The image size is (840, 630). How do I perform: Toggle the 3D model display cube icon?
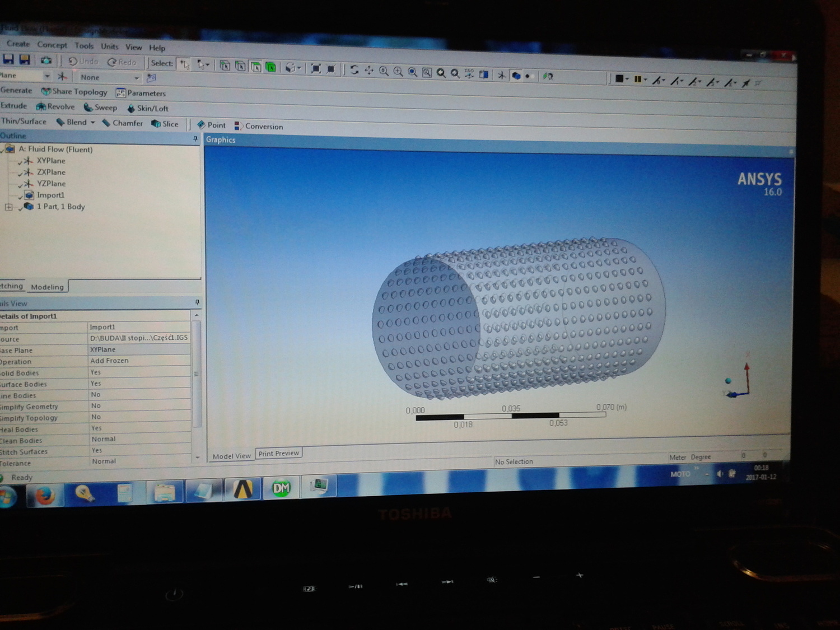click(x=516, y=75)
